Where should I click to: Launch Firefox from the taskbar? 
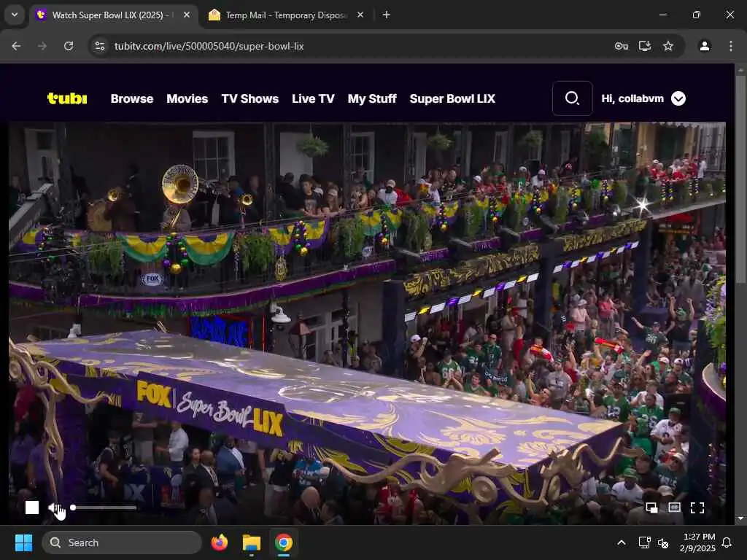(x=219, y=542)
